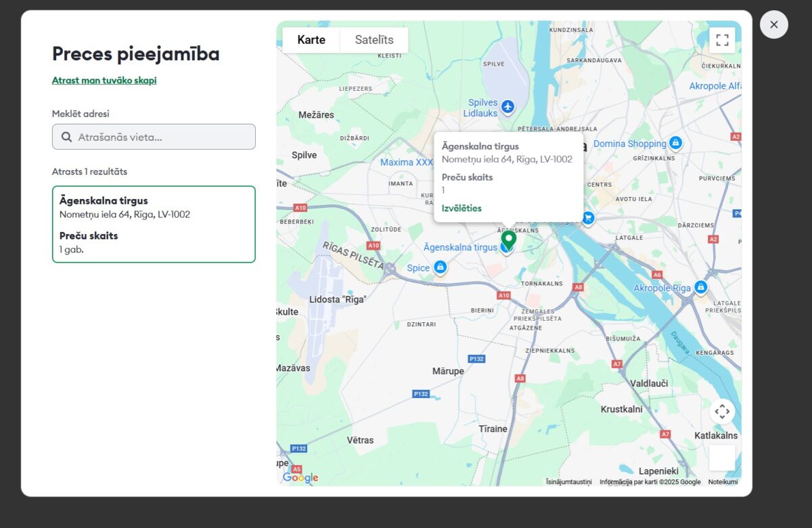Open the map camera controls
The height and width of the screenshot is (528, 812).
click(x=722, y=411)
